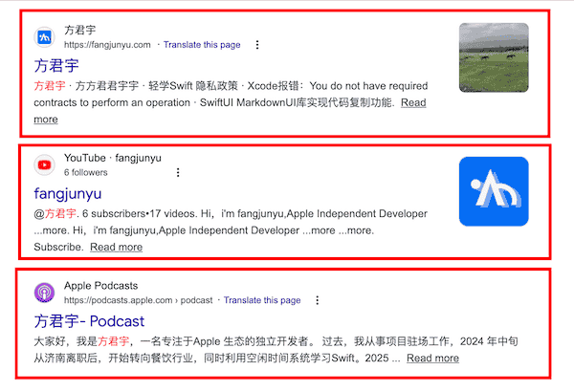
Task: Click the https://fangjunyu.com URL text
Action: 107,45
